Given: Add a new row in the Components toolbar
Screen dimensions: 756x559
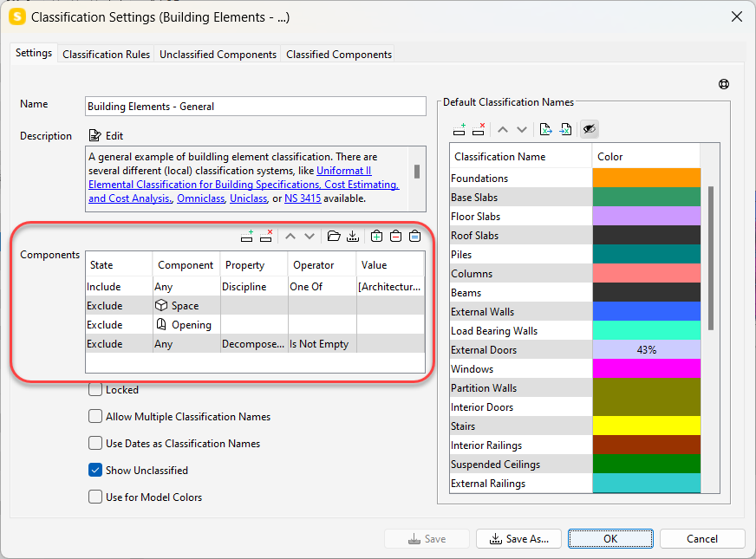Looking at the screenshot, I should 247,236.
